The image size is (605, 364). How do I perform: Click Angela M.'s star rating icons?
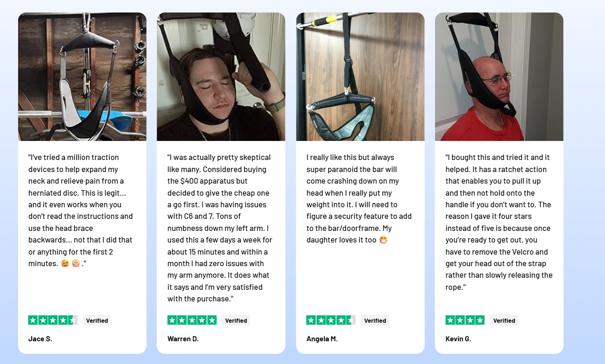[331, 320]
